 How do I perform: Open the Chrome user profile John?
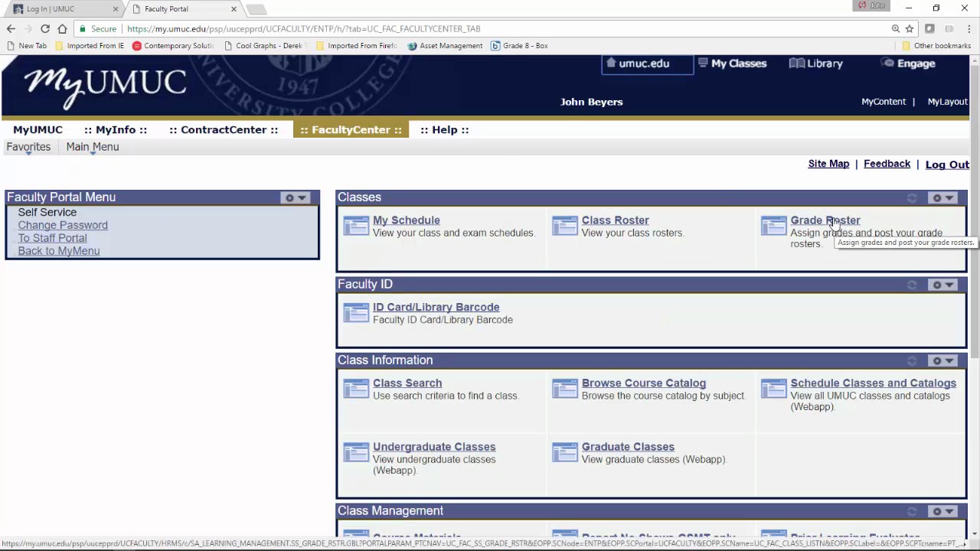[x=873, y=6]
